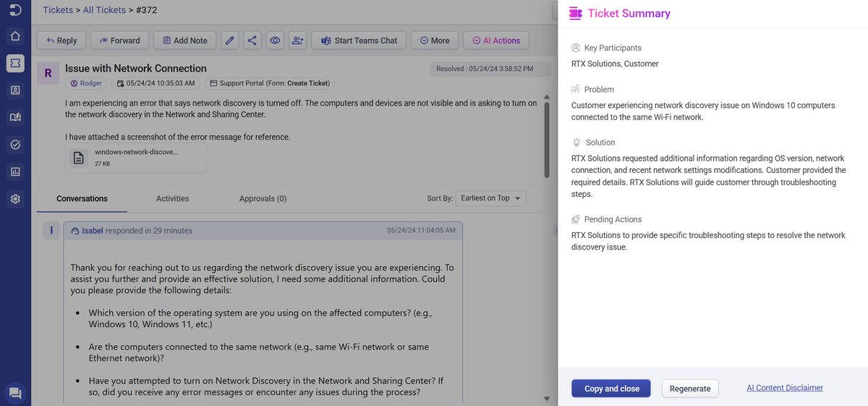
Task: Click the All Tickets breadcrumb link
Action: (x=104, y=10)
